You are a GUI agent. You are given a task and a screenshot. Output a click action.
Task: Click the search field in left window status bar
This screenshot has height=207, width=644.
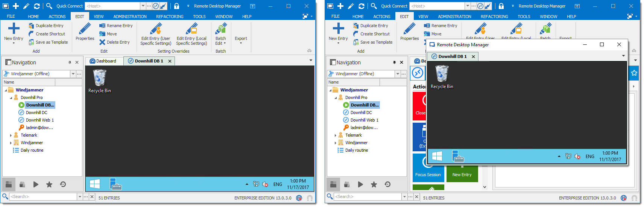[43, 196]
